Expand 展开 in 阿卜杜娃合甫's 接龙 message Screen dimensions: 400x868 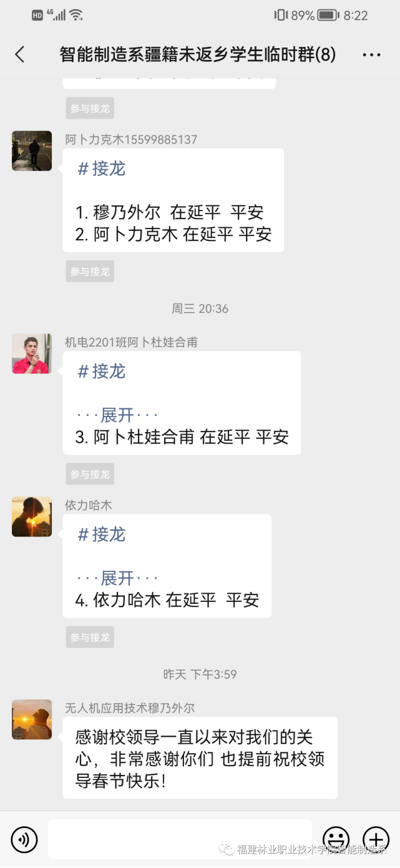(117, 415)
